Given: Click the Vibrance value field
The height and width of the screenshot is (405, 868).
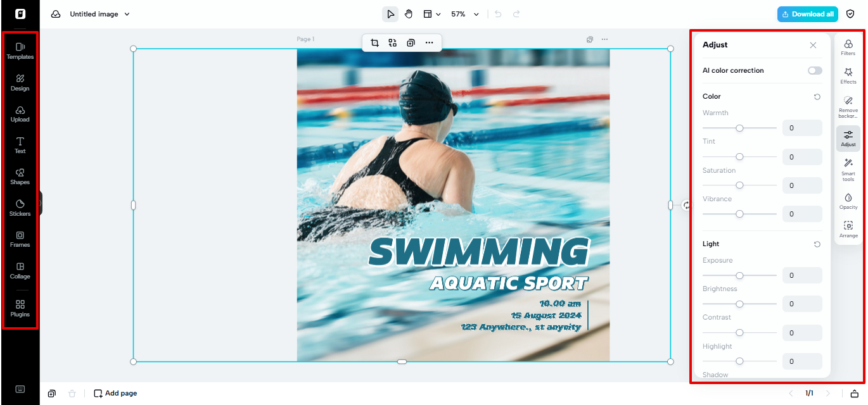Looking at the screenshot, I should (802, 214).
